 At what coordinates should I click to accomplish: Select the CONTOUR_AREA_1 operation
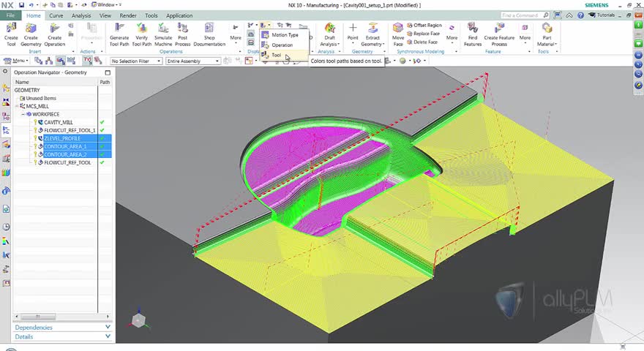pos(65,146)
